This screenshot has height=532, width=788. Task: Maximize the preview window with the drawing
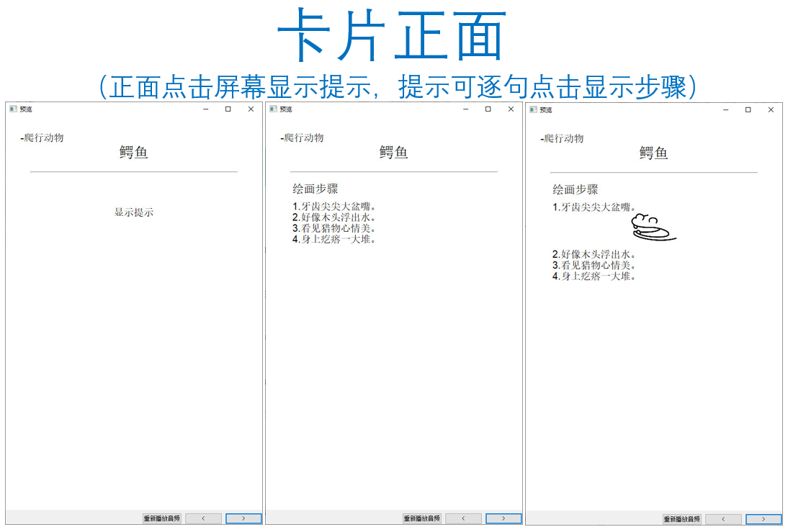748,109
